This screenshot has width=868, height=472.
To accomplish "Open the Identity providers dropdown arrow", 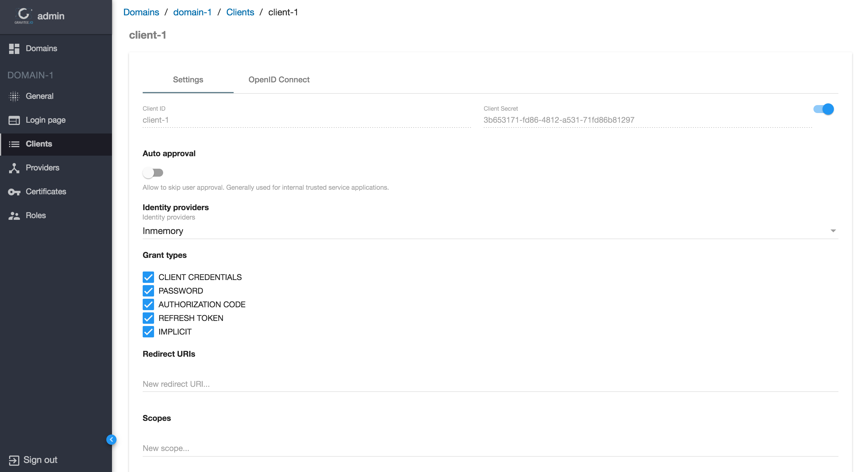I will point(833,231).
